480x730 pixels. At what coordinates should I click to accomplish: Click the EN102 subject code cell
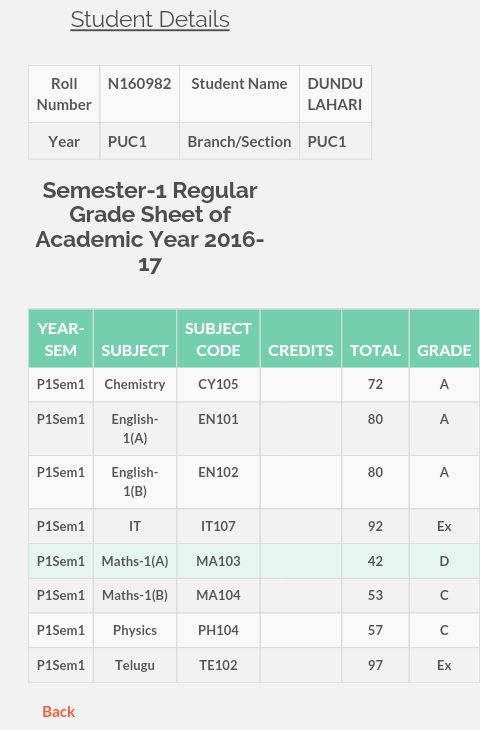pos(218,482)
